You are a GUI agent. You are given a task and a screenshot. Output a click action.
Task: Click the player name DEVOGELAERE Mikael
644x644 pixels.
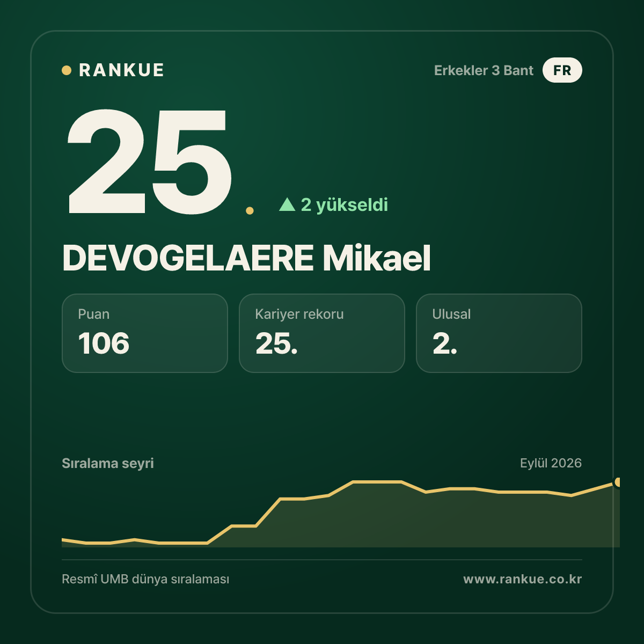click(246, 259)
